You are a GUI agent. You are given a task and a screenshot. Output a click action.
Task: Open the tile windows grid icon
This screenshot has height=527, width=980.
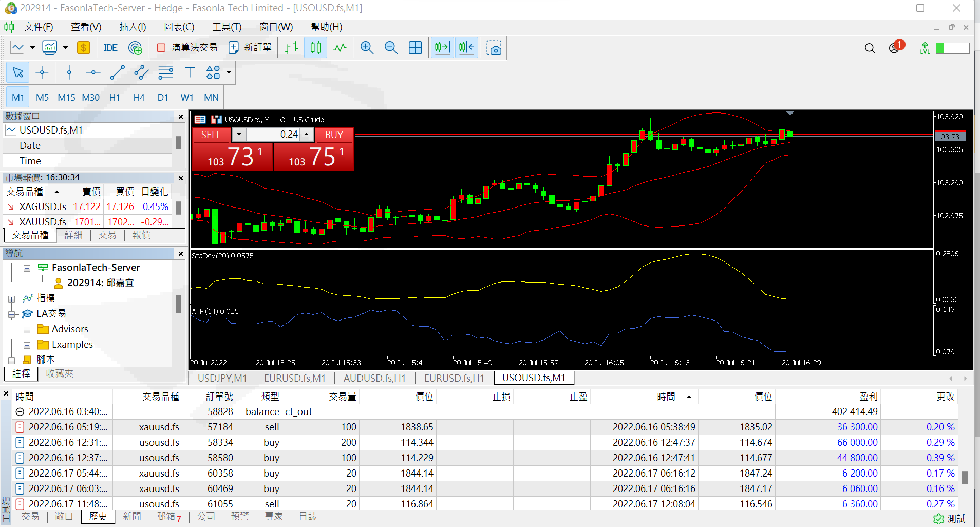point(415,48)
